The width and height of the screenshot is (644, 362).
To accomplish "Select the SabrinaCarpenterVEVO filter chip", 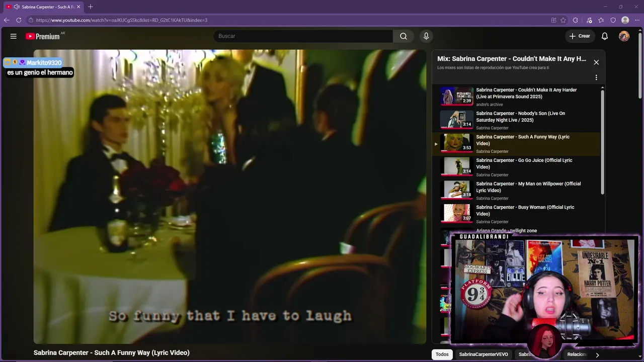I will pos(484,354).
